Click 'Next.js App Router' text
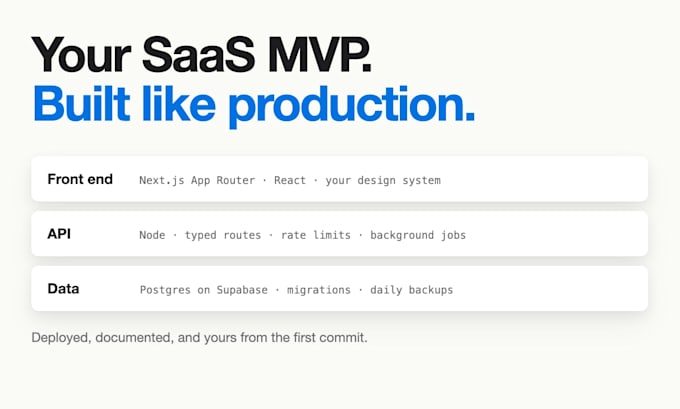Viewport: 680px width, 409px height. point(197,180)
